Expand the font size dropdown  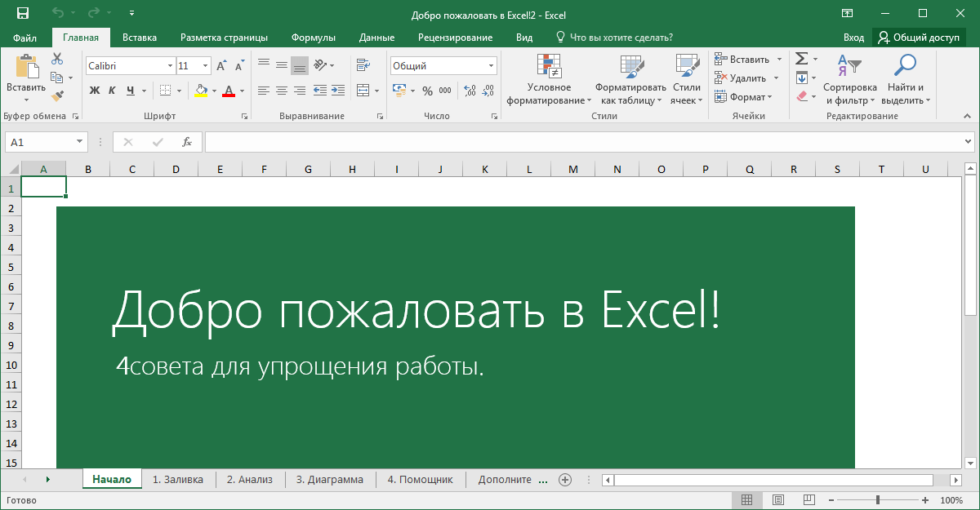[x=203, y=65]
